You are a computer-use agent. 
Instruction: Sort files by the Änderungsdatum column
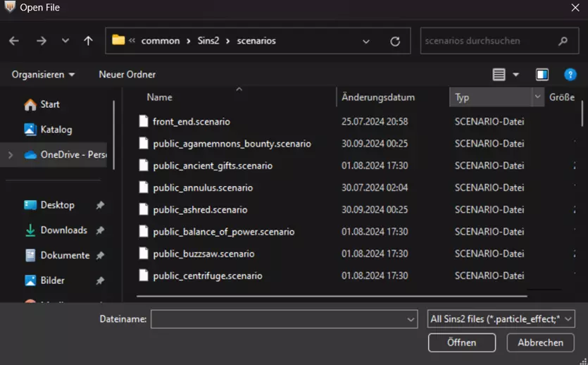click(x=378, y=97)
